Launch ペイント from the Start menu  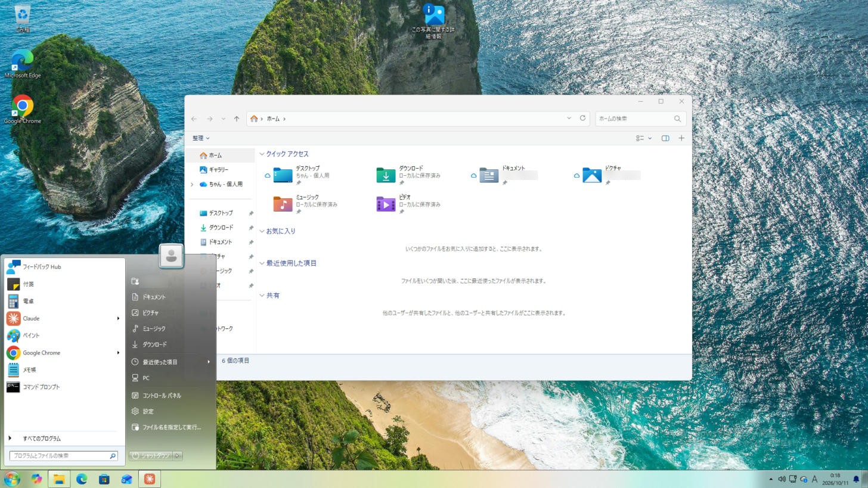pyautogui.click(x=64, y=335)
